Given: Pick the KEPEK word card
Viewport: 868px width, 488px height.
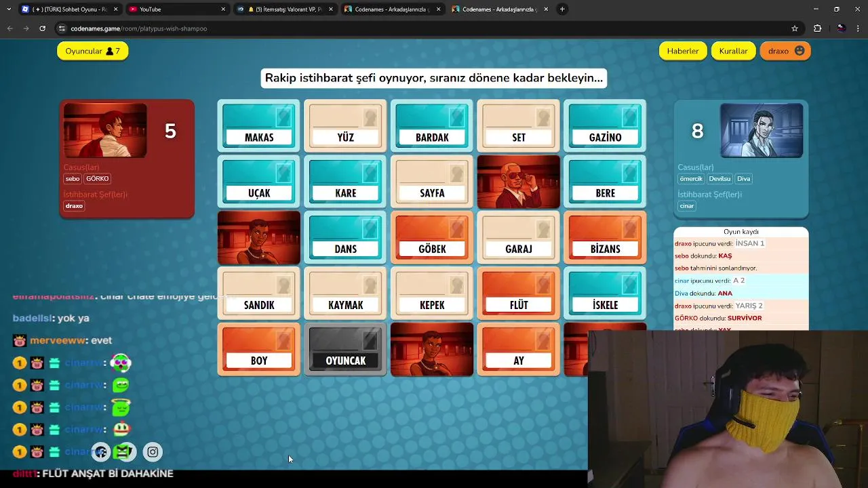Looking at the screenshot, I should click(432, 293).
